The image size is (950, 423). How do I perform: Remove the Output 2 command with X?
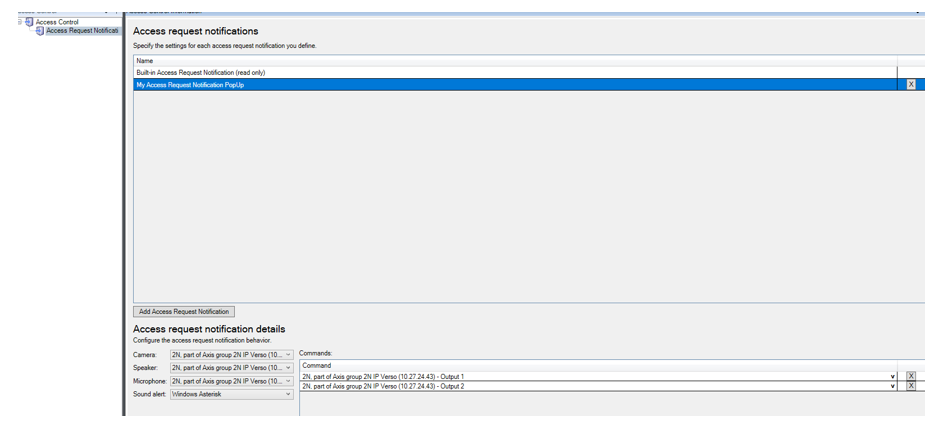tap(910, 386)
